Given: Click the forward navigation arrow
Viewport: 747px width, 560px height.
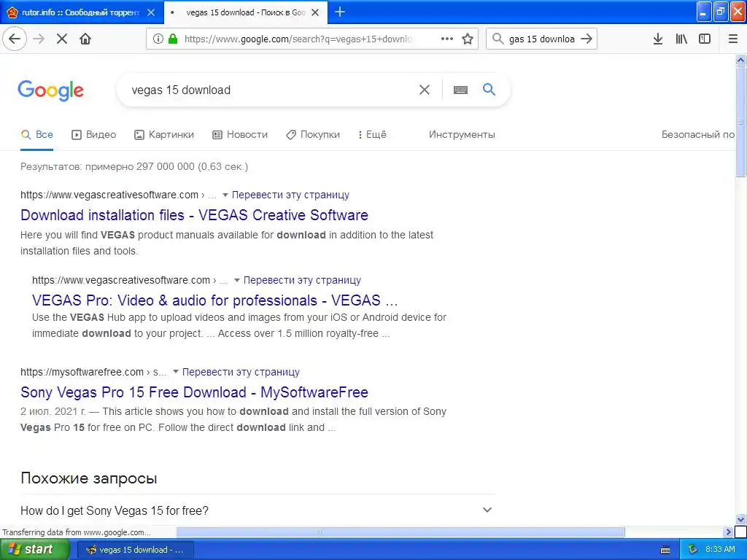Looking at the screenshot, I should point(39,39).
